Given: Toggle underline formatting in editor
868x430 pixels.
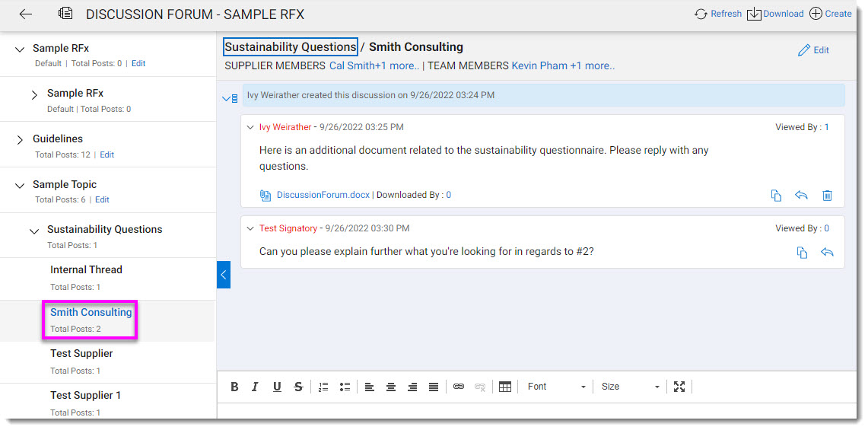Looking at the screenshot, I should point(278,387).
